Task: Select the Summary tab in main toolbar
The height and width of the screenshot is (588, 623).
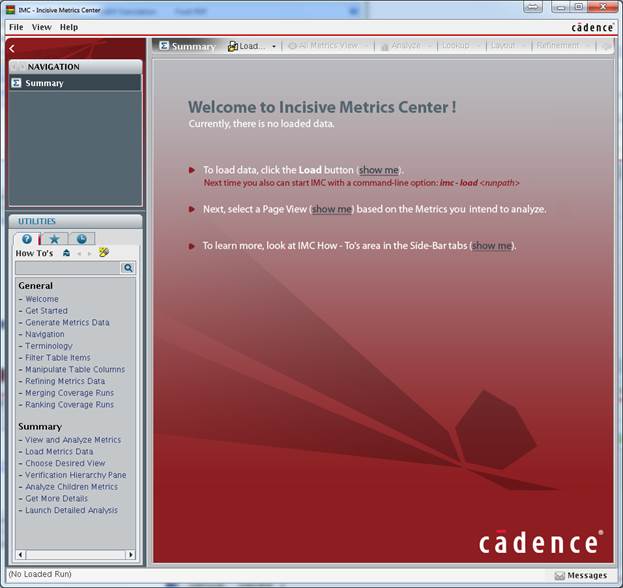Action: (x=188, y=46)
